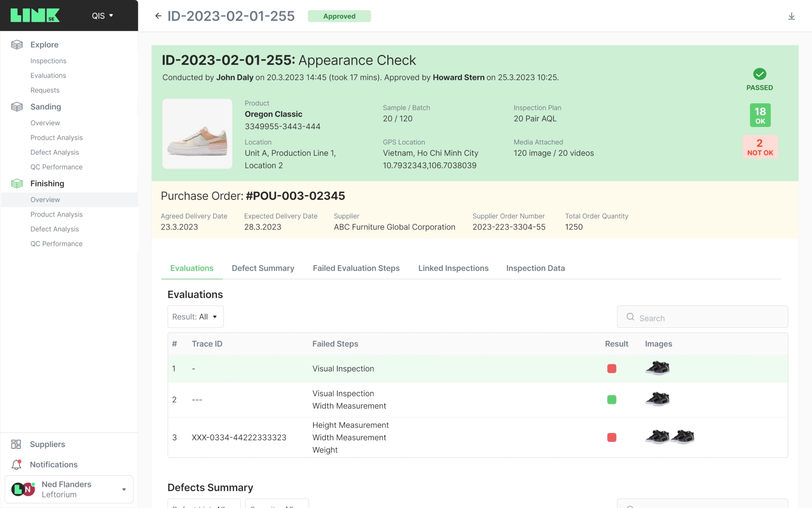
Task: Click the Notifications bell icon
Action: (16, 464)
